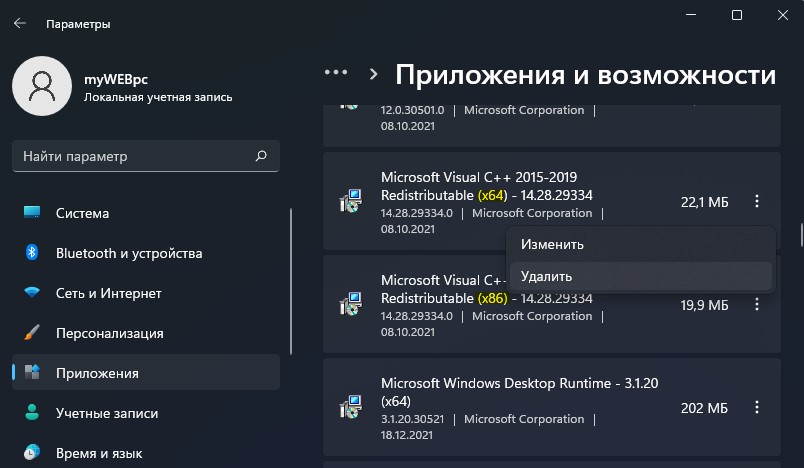804x468 pixels.
Task: Click the Учетные записи person icon
Action: [x=32, y=412]
